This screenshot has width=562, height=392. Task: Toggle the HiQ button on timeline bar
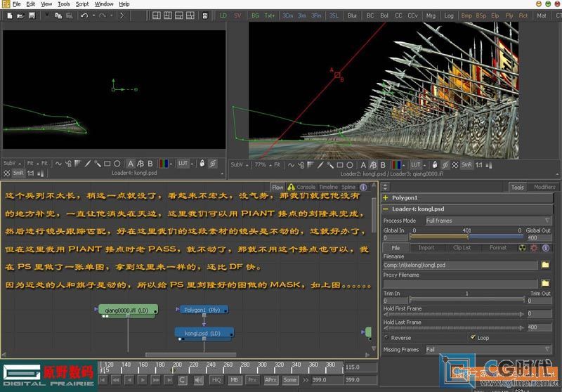tap(216, 380)
